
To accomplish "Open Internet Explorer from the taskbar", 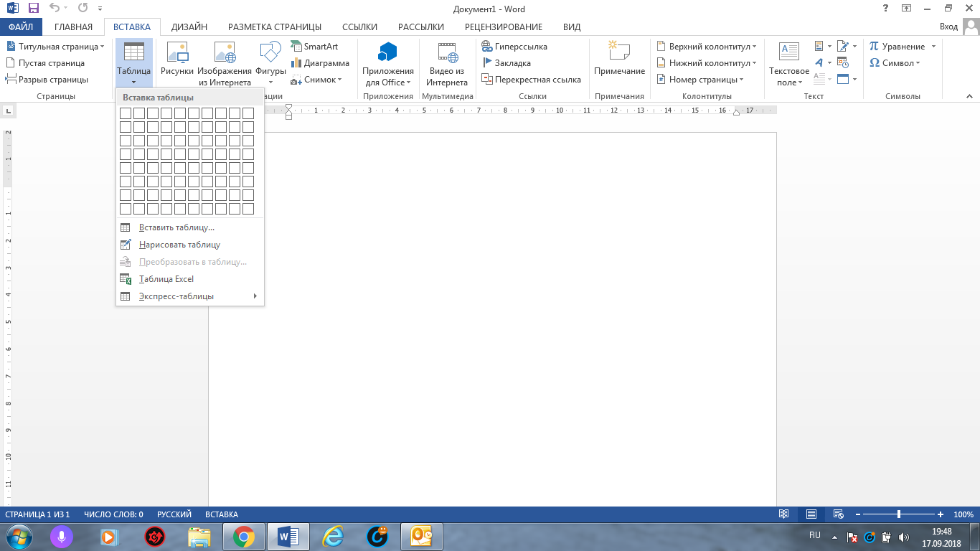I will click(332, 537).
